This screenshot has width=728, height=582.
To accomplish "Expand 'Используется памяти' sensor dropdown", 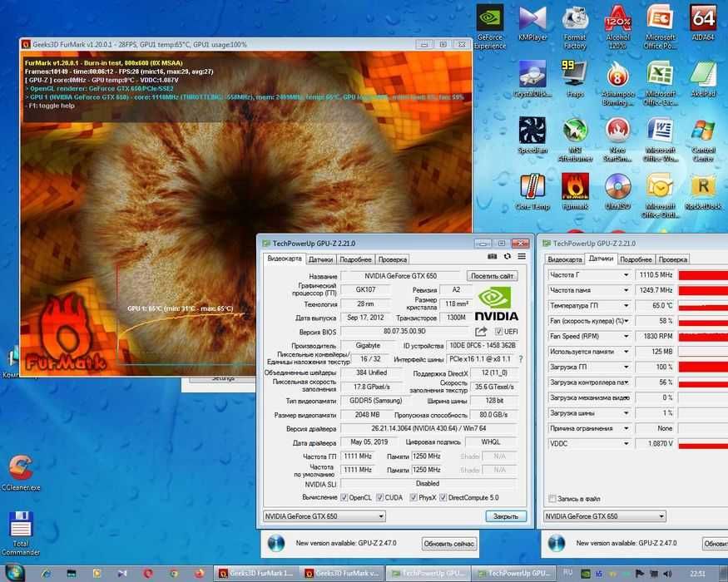I will pyautogui.click(x=626, y=352).
